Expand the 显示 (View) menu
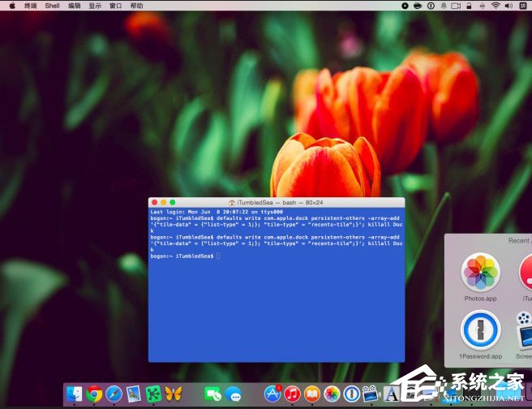 tap(95, 6)
